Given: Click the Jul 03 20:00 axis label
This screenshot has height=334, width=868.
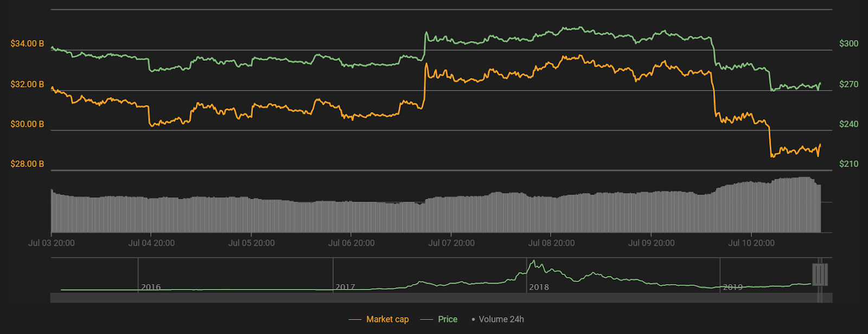Looking at the screenshot, I should point(52,243).
